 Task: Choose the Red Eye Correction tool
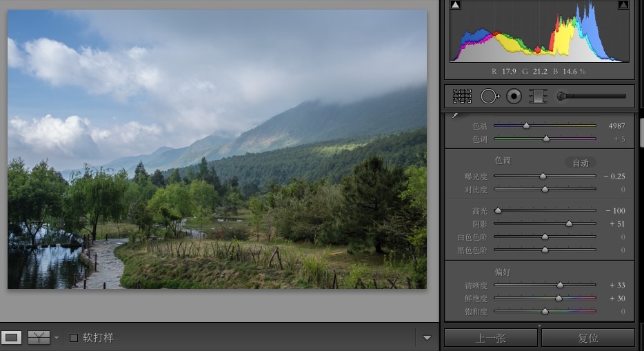coord(513,97)
